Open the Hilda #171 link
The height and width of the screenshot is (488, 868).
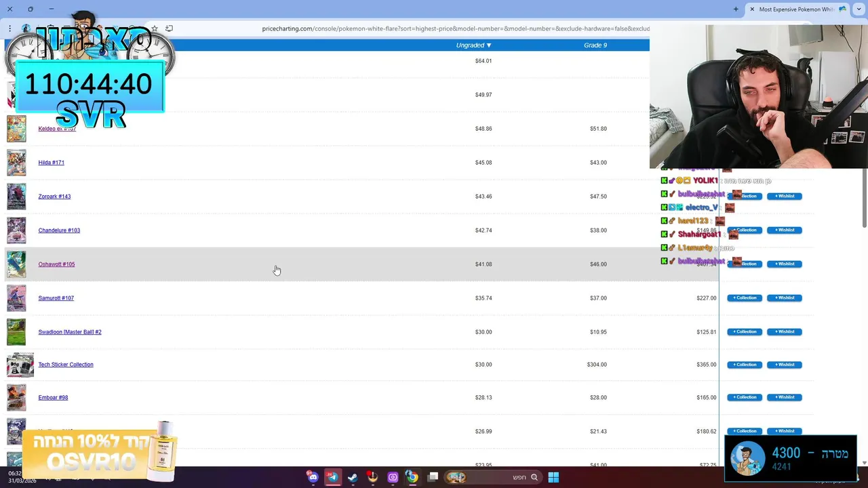52,163
